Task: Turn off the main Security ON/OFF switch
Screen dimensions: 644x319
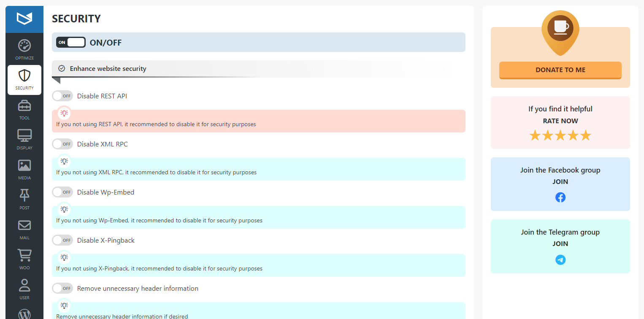Action: click(71, 42)
